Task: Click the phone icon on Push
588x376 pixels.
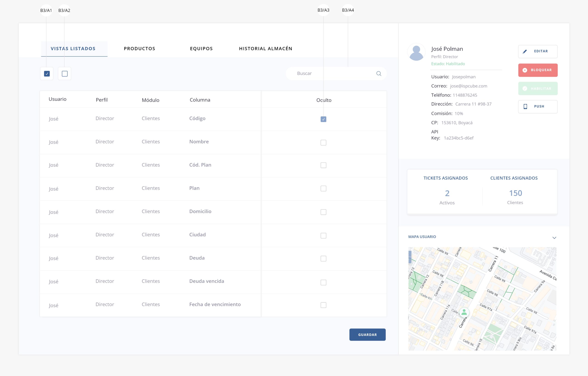Action: pos(525,106)
